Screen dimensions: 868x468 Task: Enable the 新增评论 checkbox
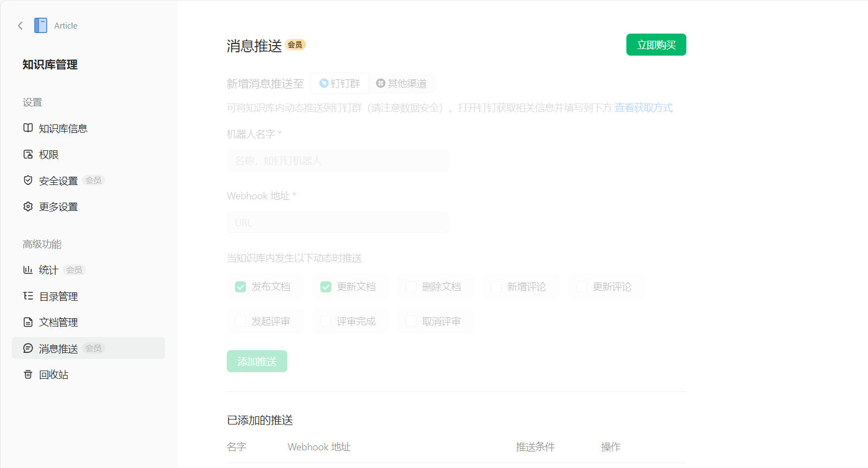(x=496, y=287)
